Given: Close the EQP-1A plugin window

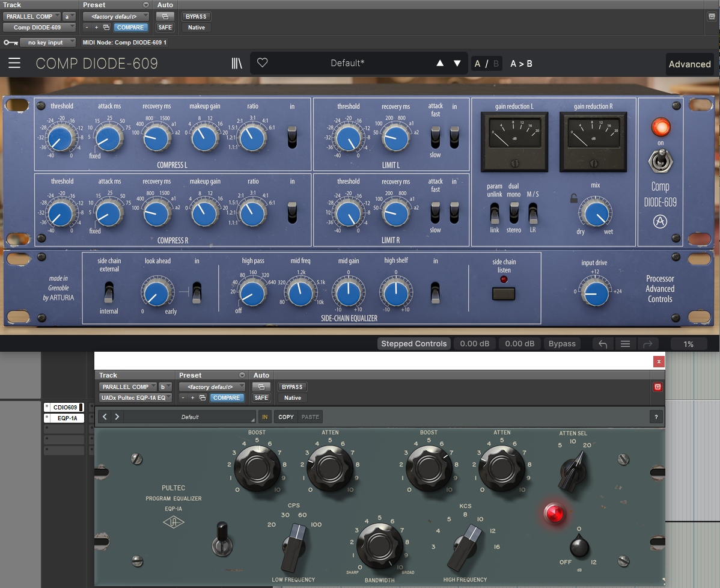Looking at the screenshot, I should [659, 361].
